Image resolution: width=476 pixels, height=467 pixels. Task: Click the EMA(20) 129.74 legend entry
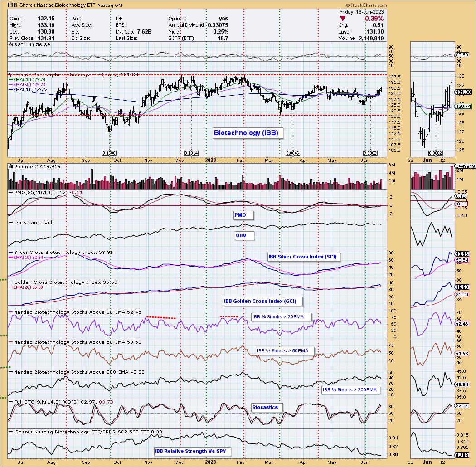29,79
